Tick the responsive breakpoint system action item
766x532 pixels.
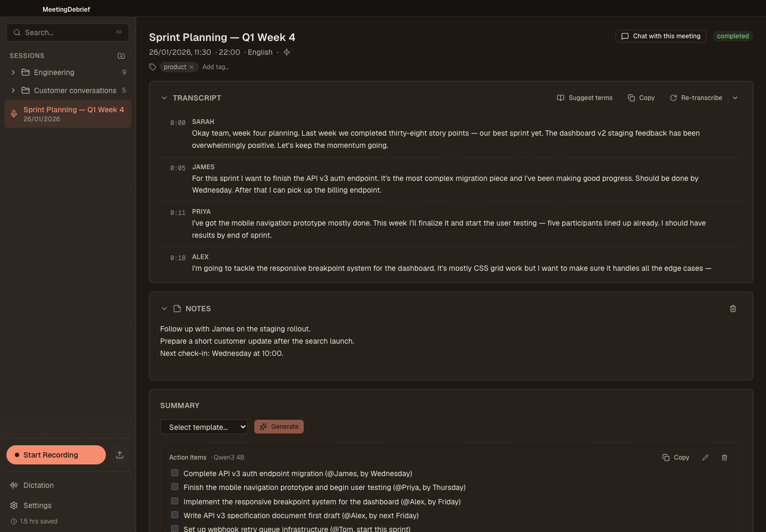[x=174, y=501]
